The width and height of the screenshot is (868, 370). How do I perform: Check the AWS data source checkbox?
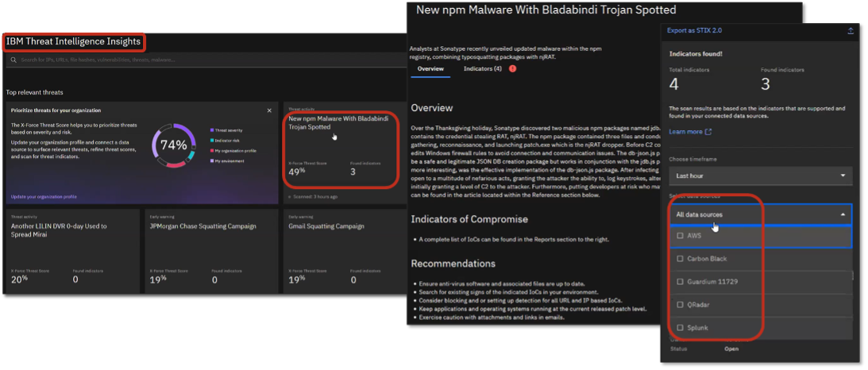(681, 236)
